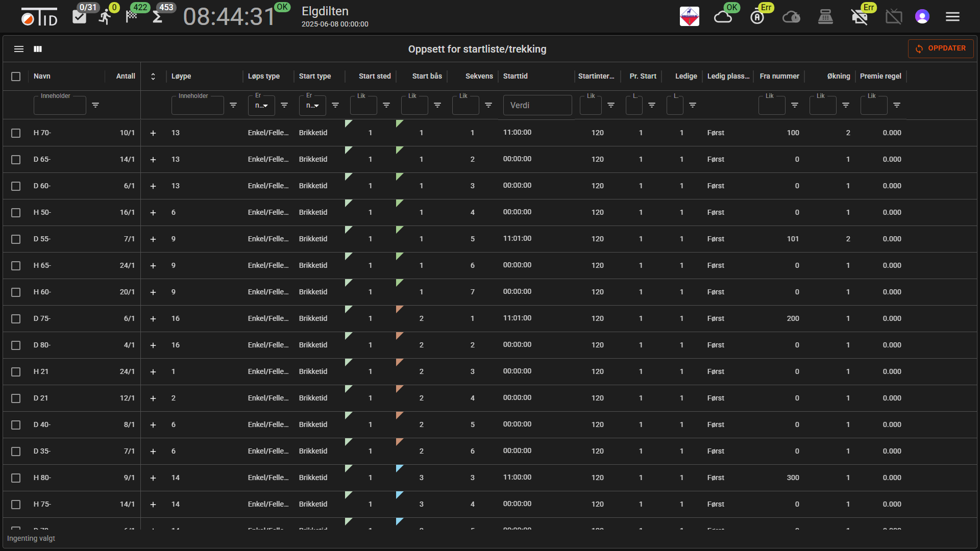The image size is (980, 551).
Task: Click the blue Start bås marker of H 80-
Action: pyautogui.click(x=399, y=468)
